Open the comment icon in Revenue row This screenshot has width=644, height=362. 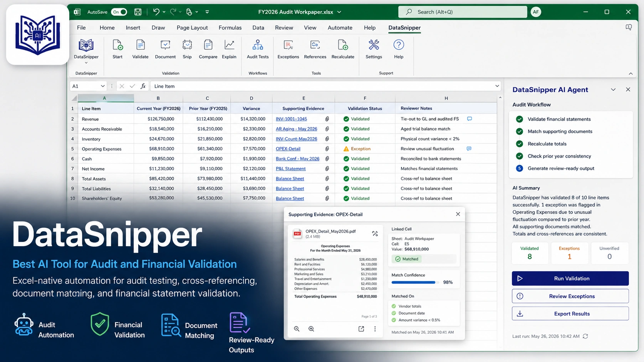click(470, 119)
